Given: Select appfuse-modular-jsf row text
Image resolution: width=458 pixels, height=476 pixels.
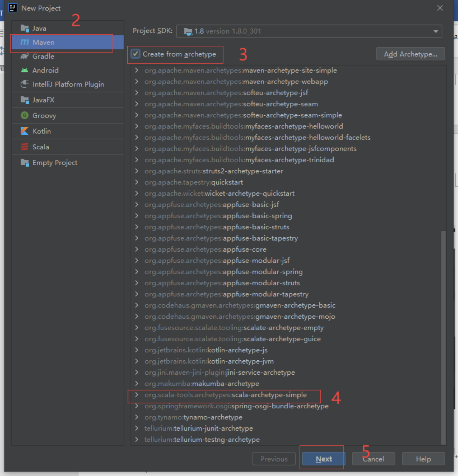Looking at the screenshot, I should point(217,261).
